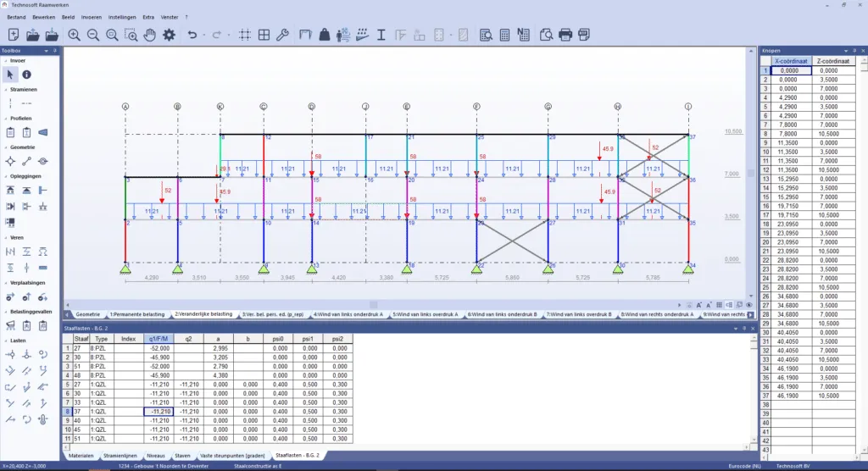The image size is (868, 471).
Task: Select the arrow pointer tool in Toolbox
Action: click(10, 75)
